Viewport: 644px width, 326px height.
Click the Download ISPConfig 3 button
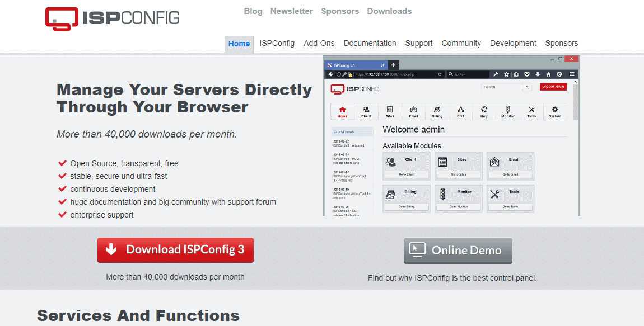coord(175,250)
